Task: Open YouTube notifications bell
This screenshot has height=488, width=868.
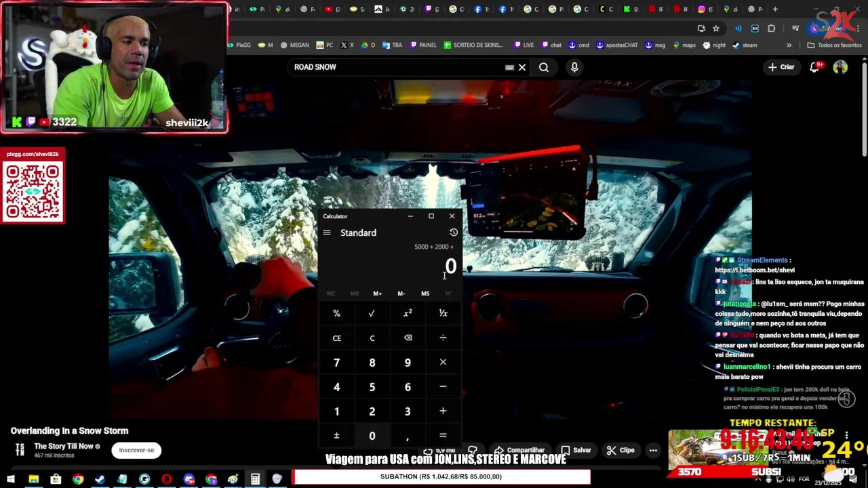Action: [816, 67]
